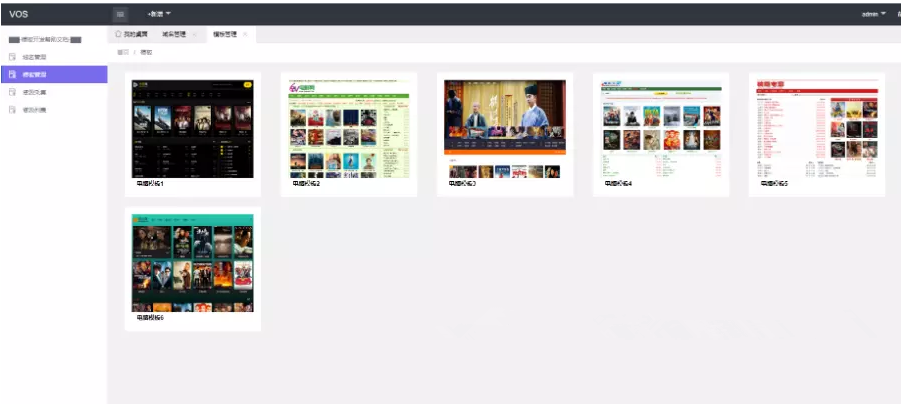Open the red-header 电影模板5 thumbnail
This screenshot has width=903, height=405.
[817, 128]
